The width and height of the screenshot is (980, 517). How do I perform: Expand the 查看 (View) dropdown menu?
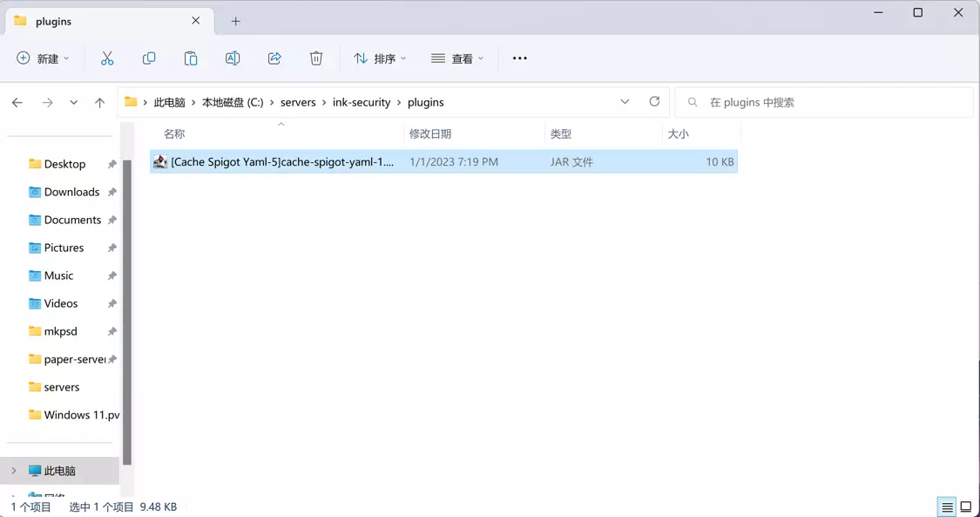(457, 58)
